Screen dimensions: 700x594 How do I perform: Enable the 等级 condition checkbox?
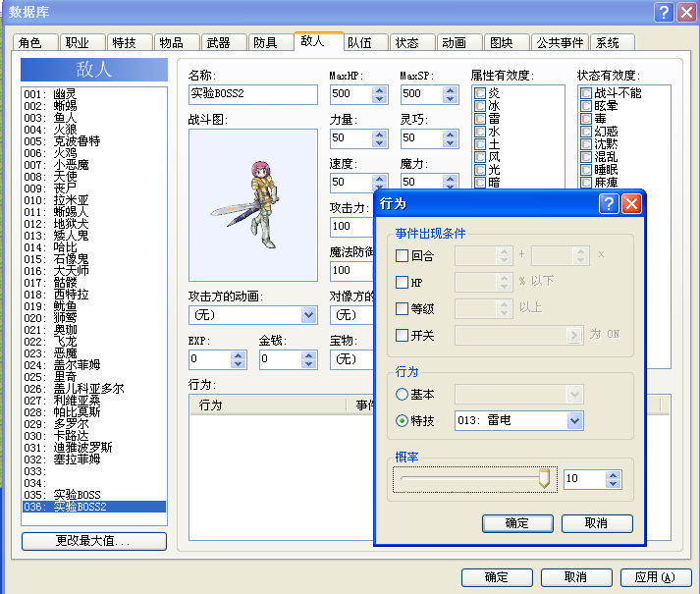pyautogui.click(x=402, y=308)
